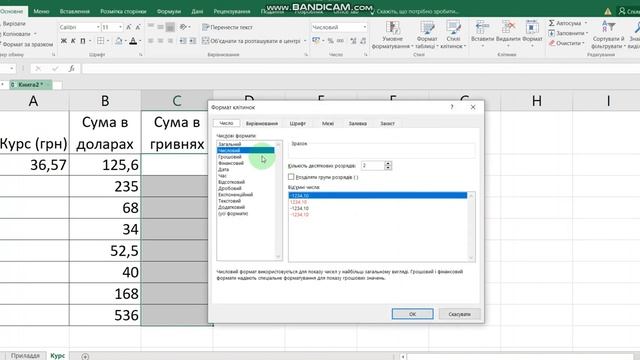Increase font size with larger A icon
The image size is (640, 360).
129,27
